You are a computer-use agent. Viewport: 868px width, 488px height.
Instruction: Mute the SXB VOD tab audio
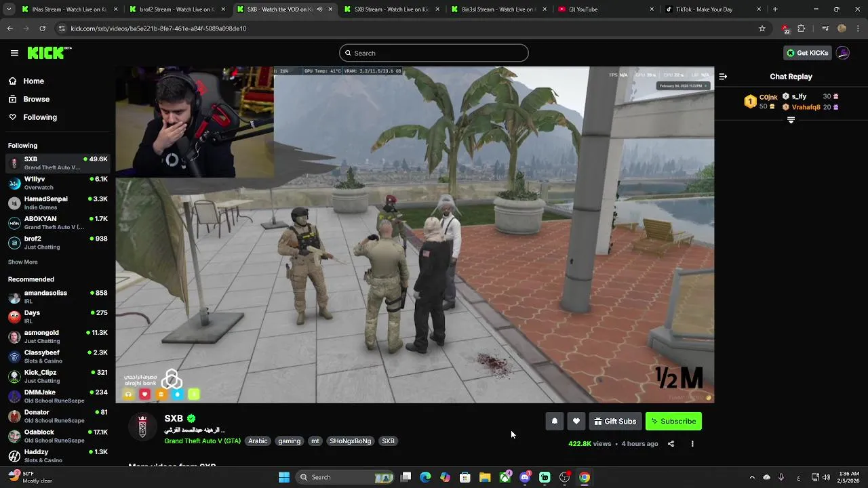[x=319, y=9]
